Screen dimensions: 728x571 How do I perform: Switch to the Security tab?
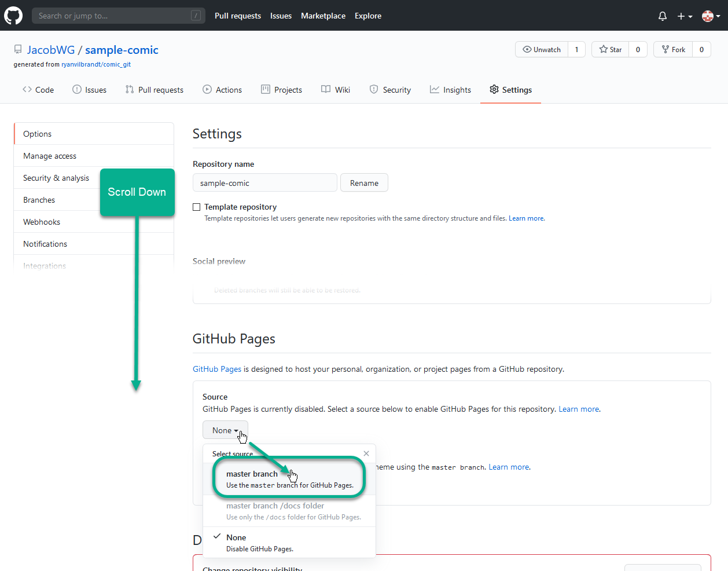tap(390, 90)
